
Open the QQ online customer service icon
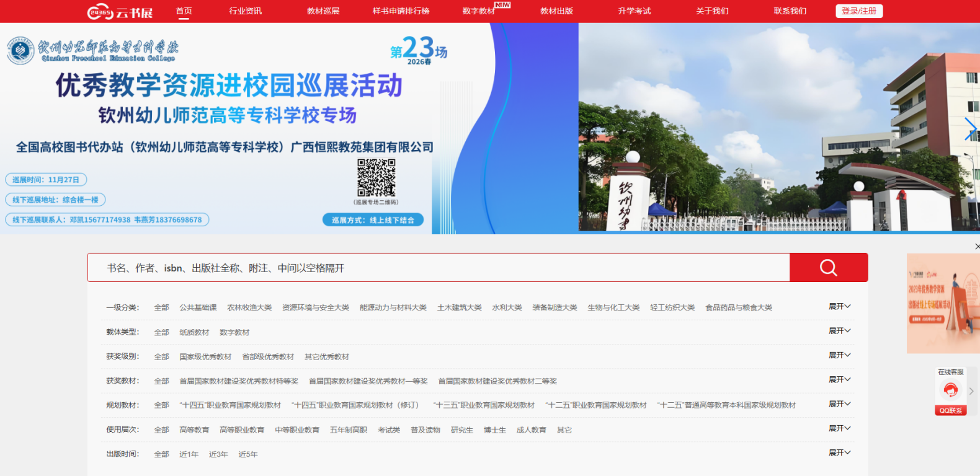click(x=950, y=390)
